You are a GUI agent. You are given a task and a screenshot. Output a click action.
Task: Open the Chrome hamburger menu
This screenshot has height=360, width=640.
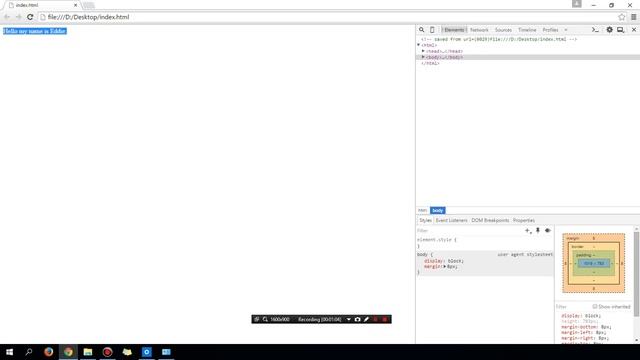[x=633, y=17]
